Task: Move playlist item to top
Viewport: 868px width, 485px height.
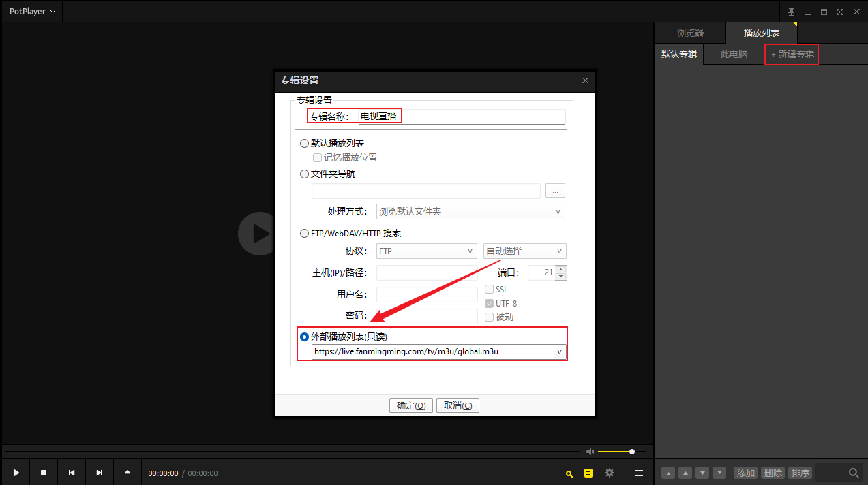Action: (x=668, y=473)
